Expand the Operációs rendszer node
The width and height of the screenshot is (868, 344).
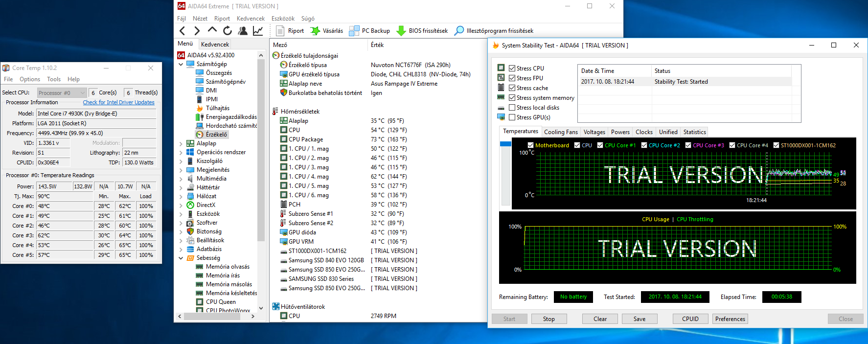(x=181, y=152)
